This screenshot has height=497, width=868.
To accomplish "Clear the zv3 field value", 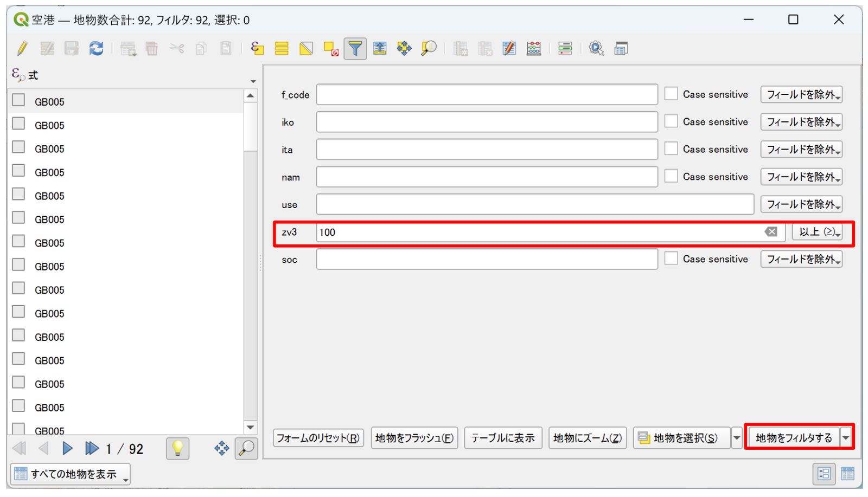I will (x=771, y=232).
